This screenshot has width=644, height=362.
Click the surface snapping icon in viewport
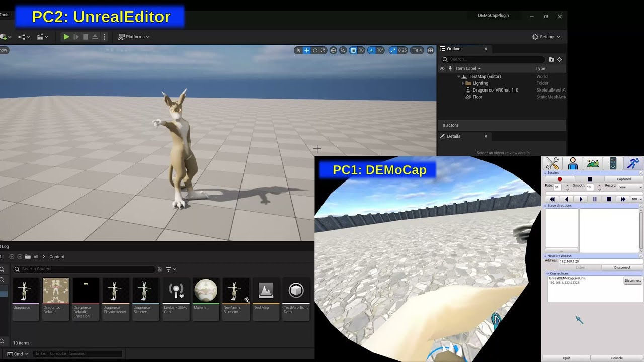(x=343, y=50)
